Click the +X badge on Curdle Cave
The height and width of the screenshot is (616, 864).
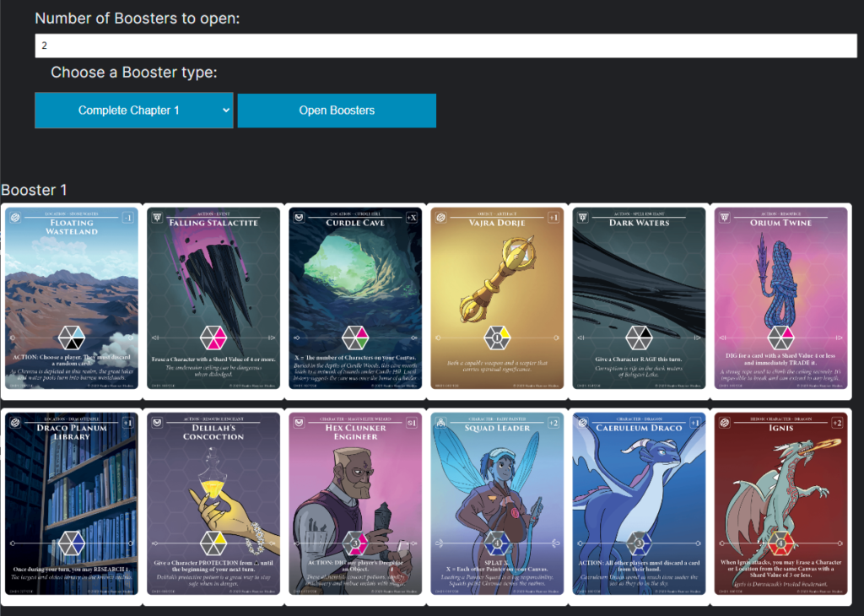(x=412, y=218)
